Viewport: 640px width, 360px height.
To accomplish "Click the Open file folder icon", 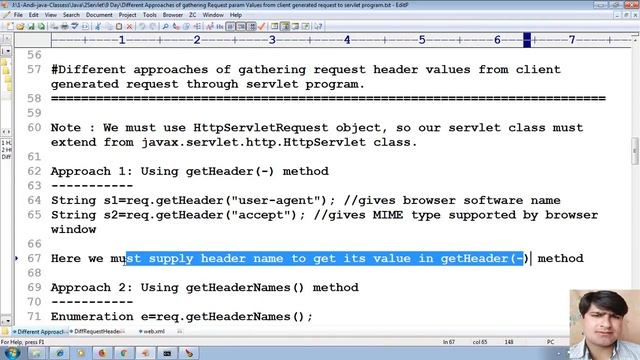I will [x=20, y=27].
